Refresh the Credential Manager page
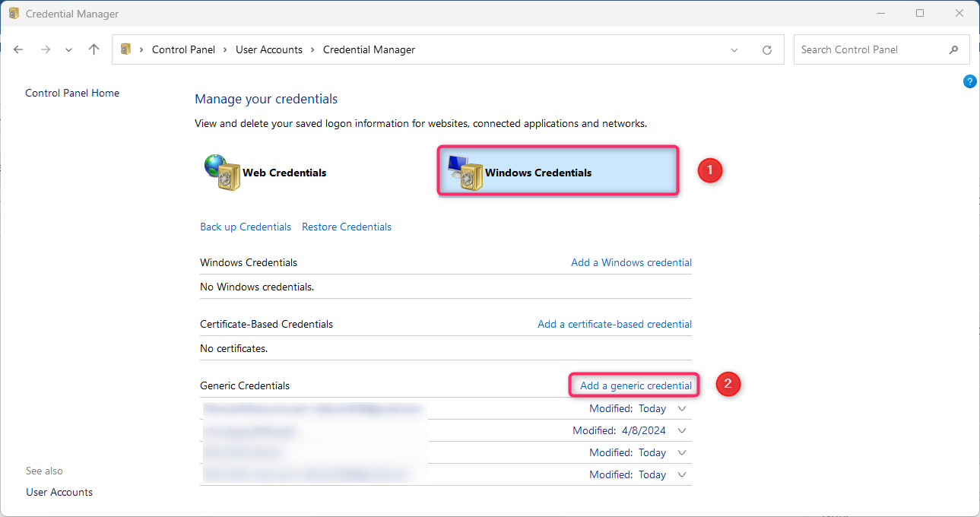 tap(767, 49)
